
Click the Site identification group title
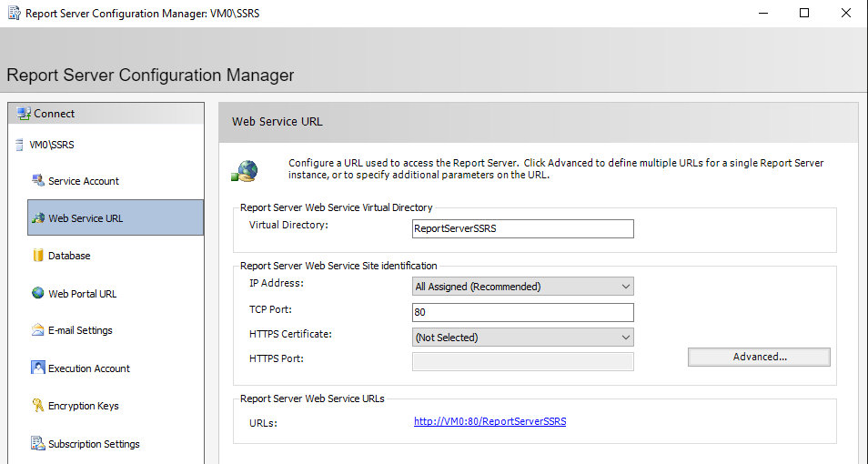click(338, 266)
